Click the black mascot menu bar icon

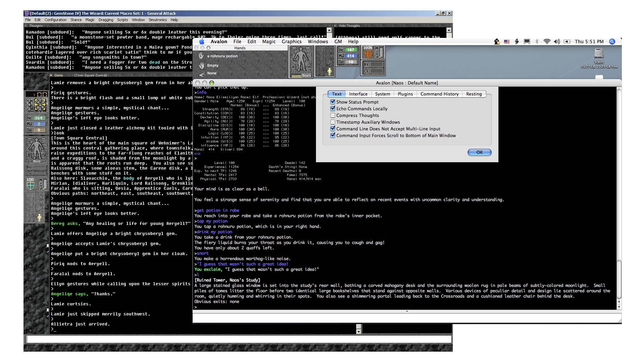[x=497, y=42]
